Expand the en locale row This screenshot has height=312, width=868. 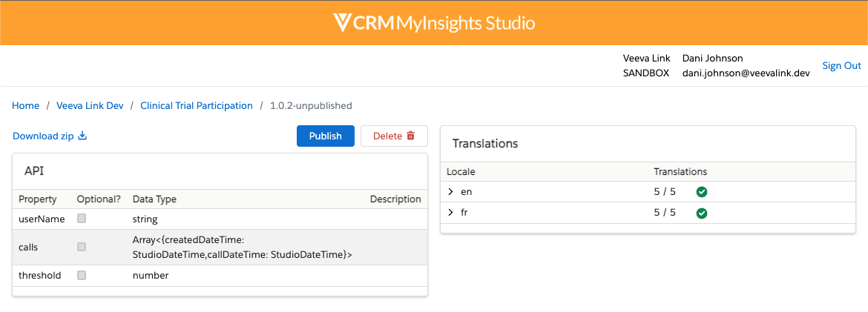450,192
